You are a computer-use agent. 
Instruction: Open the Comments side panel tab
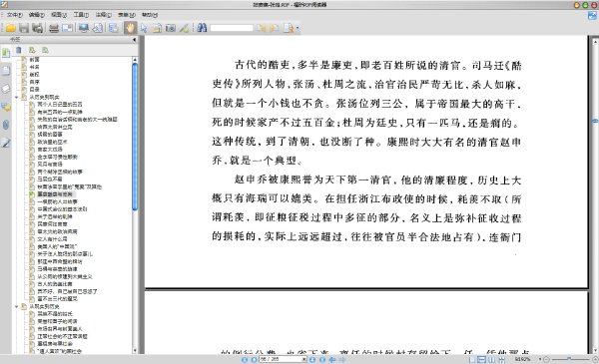pyautogui.click(x=6, y=107)
